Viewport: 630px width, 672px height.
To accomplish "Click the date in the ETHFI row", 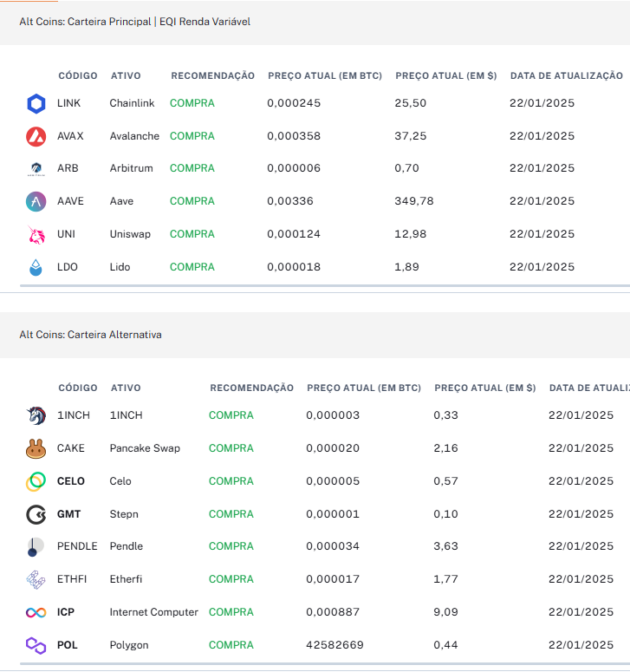I will point(581,579).
